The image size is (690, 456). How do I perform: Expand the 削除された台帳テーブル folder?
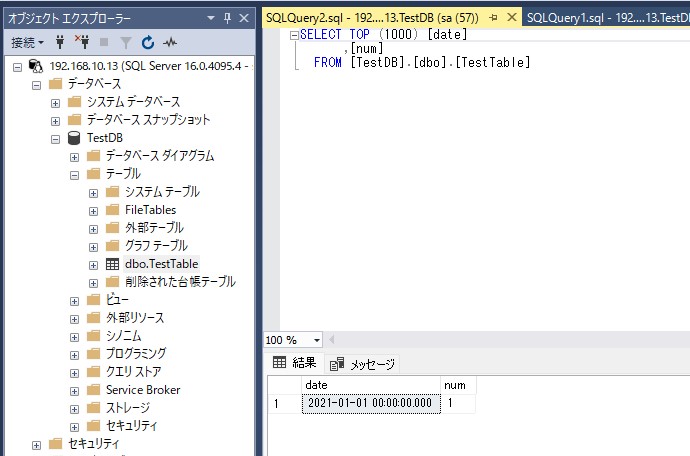coord(93,283)
